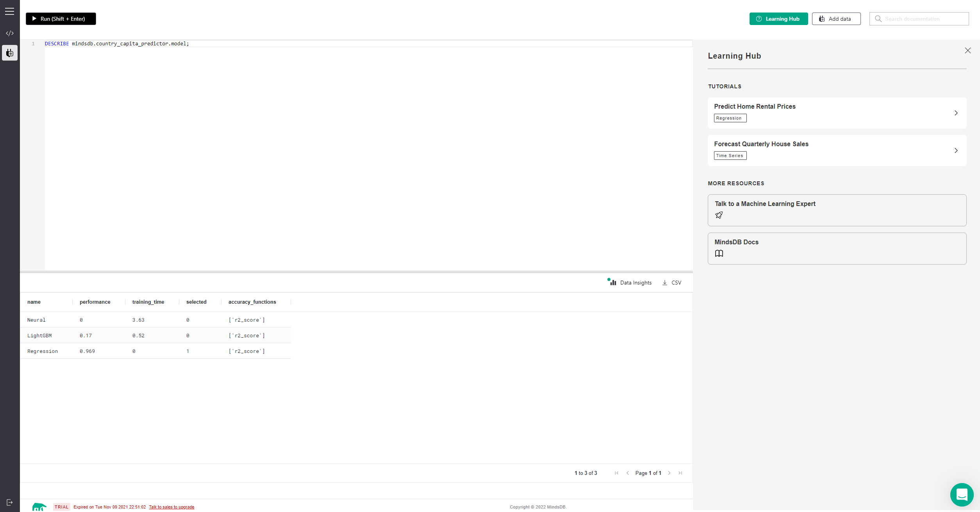Run the query with Run button

[61, 19]
